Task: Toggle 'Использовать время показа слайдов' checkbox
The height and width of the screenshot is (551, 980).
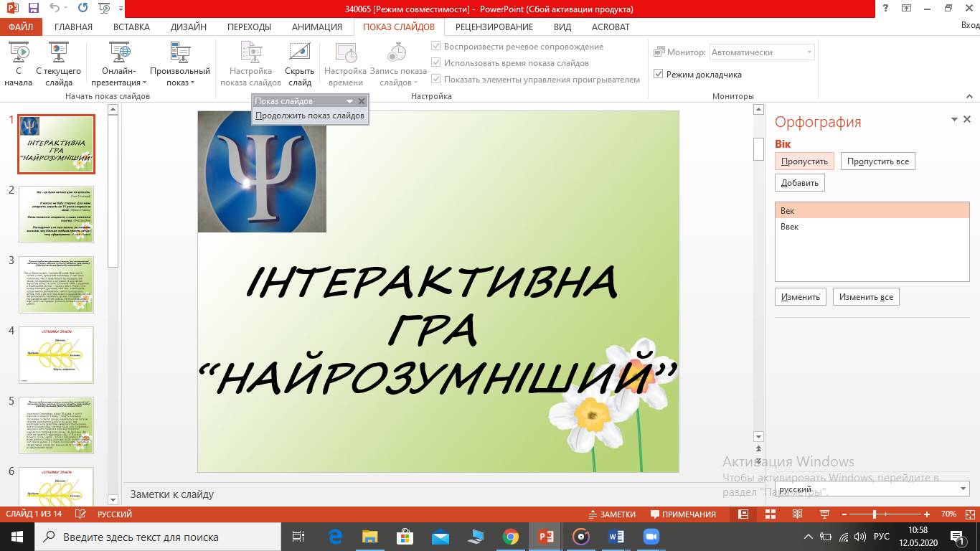Action: point(436,63)
